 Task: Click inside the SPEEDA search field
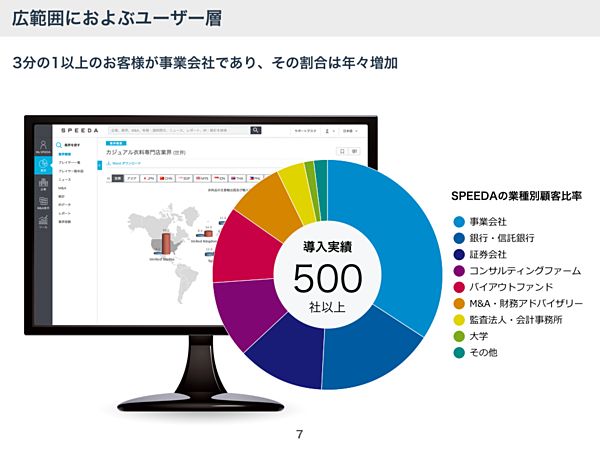coord(177,130)
